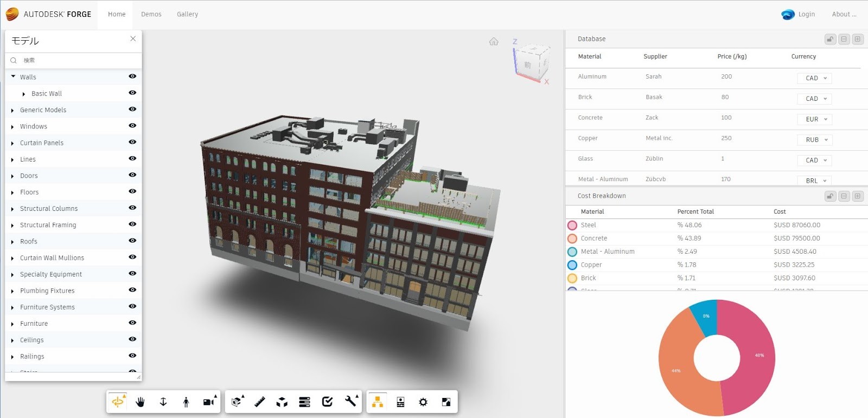Open the Camera interactions tool
This screenshot has height=418, width=868.
pyautogui.click(x=209, y=402)
